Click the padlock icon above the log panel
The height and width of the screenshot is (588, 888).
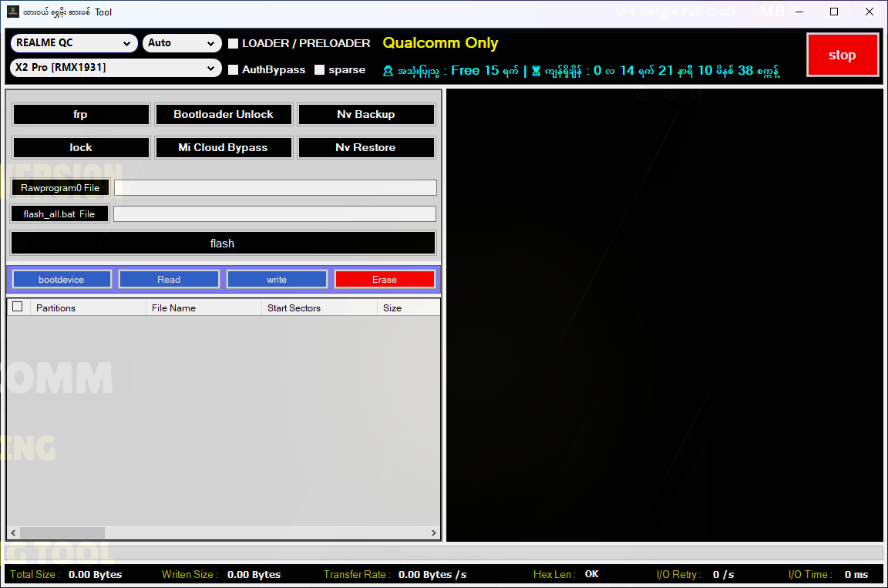pyautogui.click(x=642, y=95)
